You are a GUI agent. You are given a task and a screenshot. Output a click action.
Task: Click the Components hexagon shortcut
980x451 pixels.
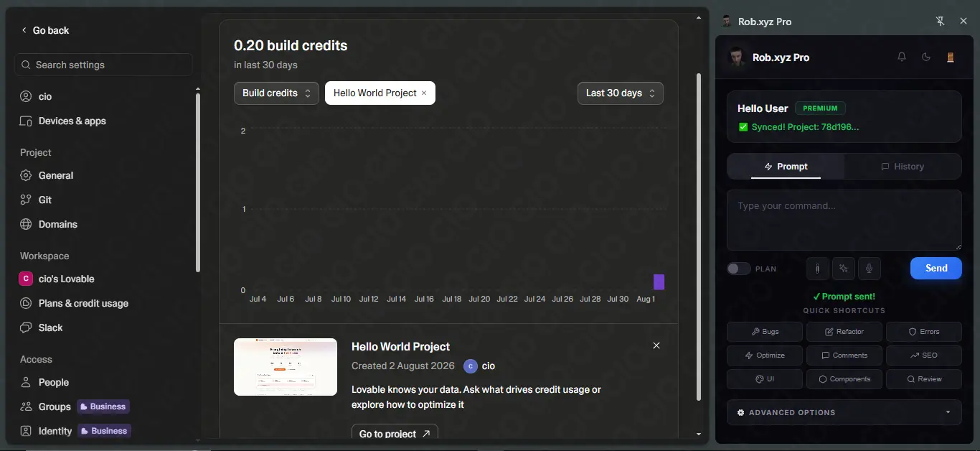pos(844,379)
